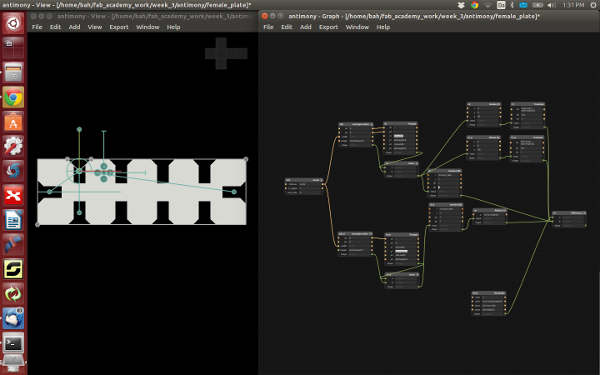Open the Ubuntu Dash home button
The image size is (600, 375).
pos(13,23)
